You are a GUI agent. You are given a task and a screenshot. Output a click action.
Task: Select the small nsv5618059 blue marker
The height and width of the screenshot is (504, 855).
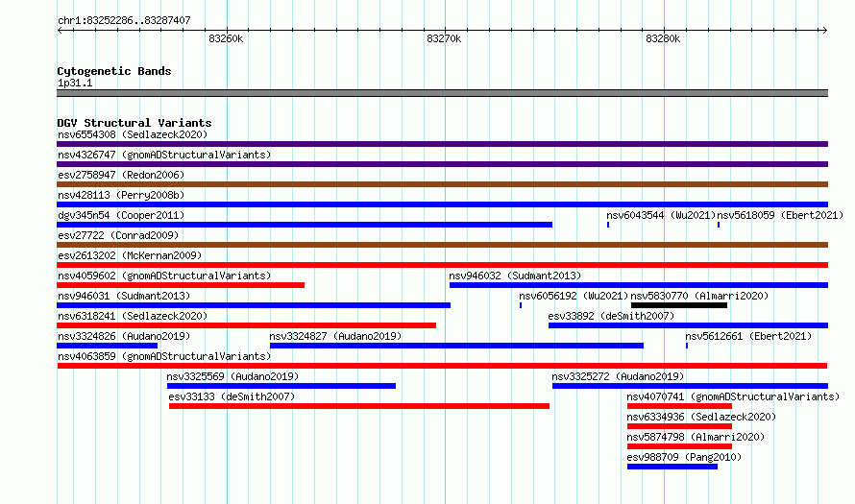pyautogui.click(x=719, y=225)
